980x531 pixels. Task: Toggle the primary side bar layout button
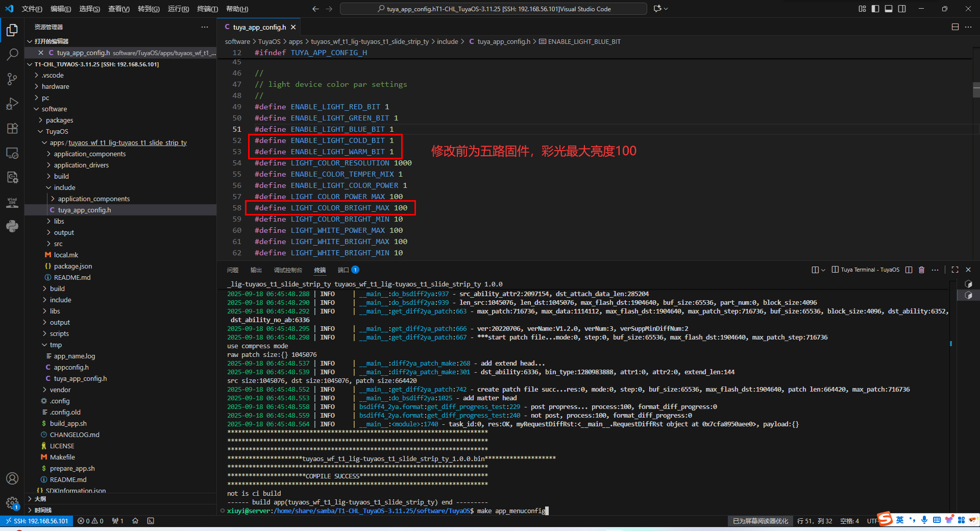[875, 9]
